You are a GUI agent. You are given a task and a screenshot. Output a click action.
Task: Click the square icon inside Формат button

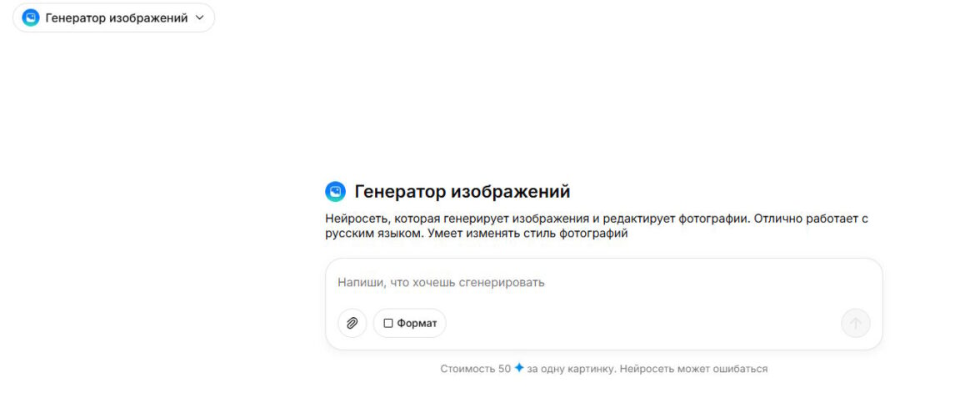pyautogui.click(x=388, y=323)
